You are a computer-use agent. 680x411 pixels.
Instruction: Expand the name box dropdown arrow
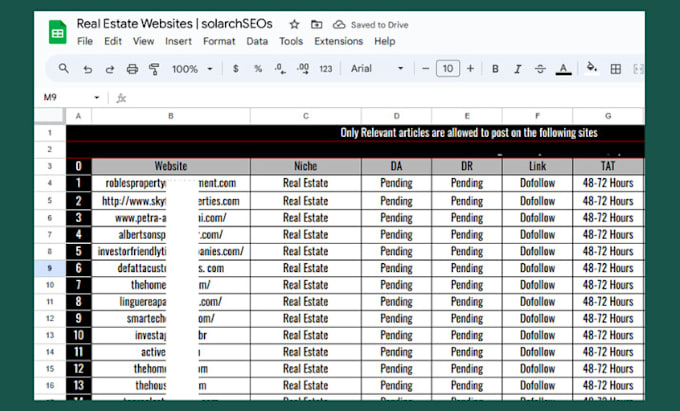[97, 98]
